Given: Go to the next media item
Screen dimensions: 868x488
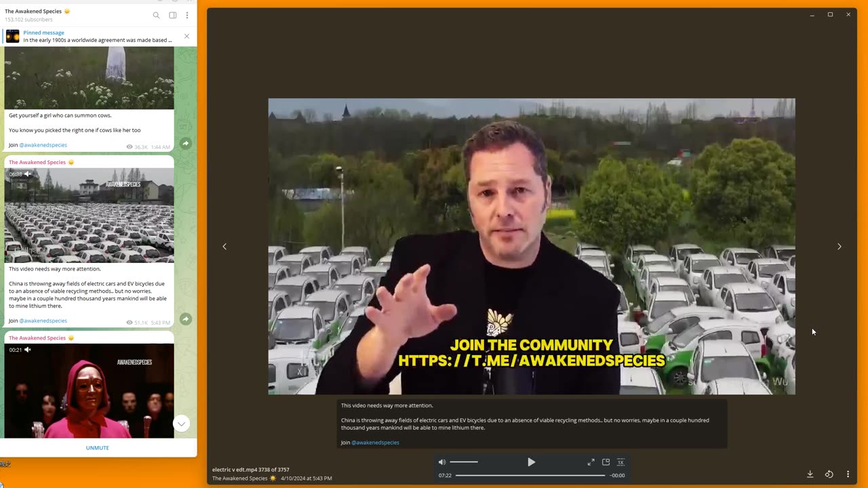Looking at the screenshot, I should (839, 247).
